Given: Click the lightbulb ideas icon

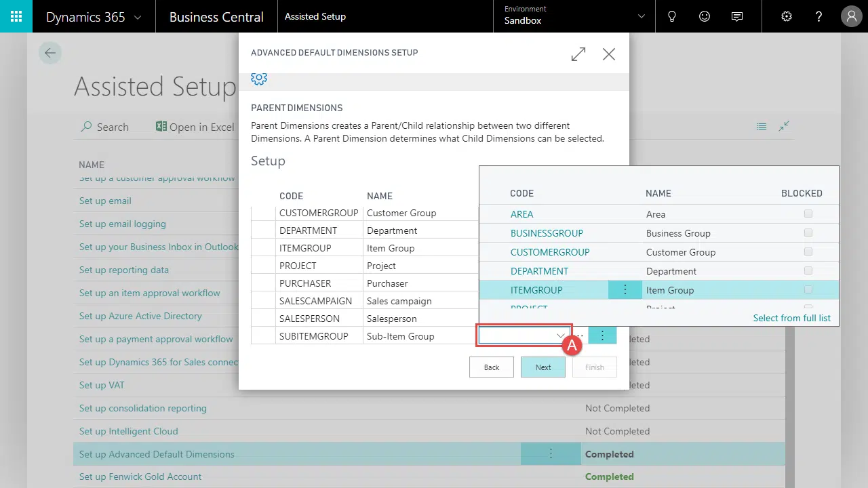Looking at the screenshot, I should [x=672, y=16].
